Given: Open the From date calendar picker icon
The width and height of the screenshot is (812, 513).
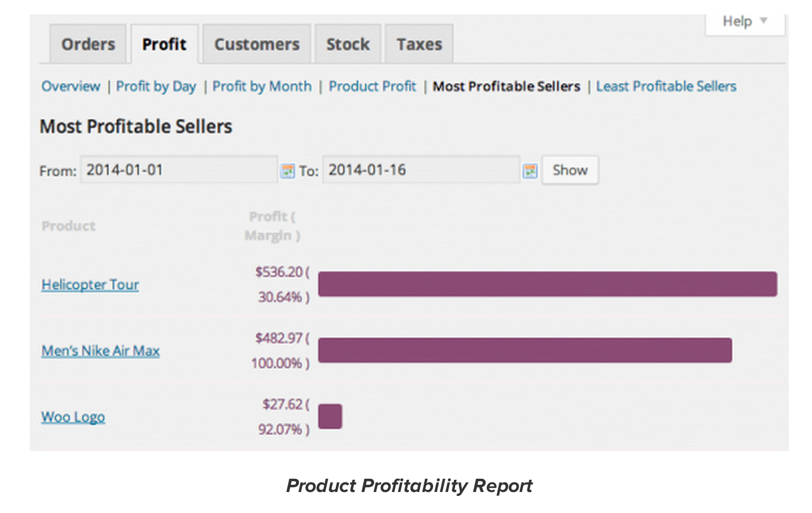Looking at the screenshot, I should click(x=287, y=171).
